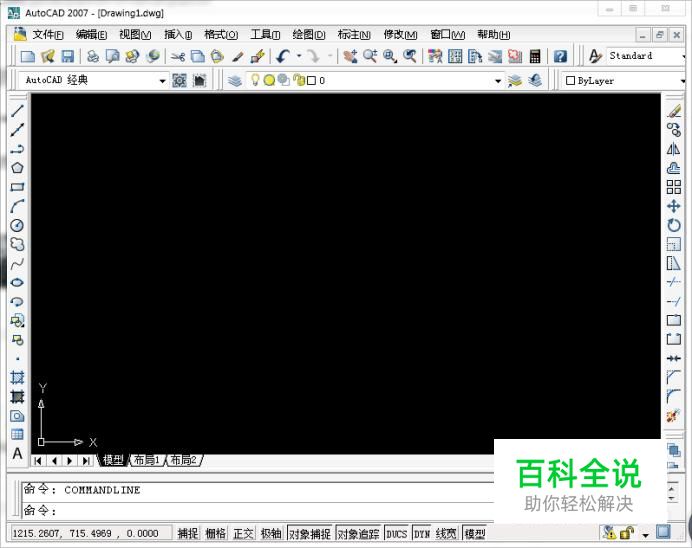
Task: Select the Explode tool
Action: pos(674,415)
